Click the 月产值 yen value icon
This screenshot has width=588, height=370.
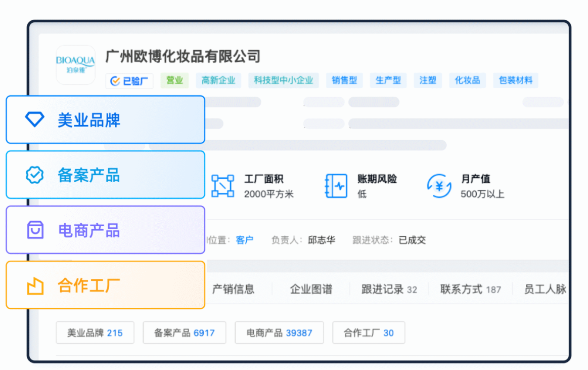click(x=439, y=186)
